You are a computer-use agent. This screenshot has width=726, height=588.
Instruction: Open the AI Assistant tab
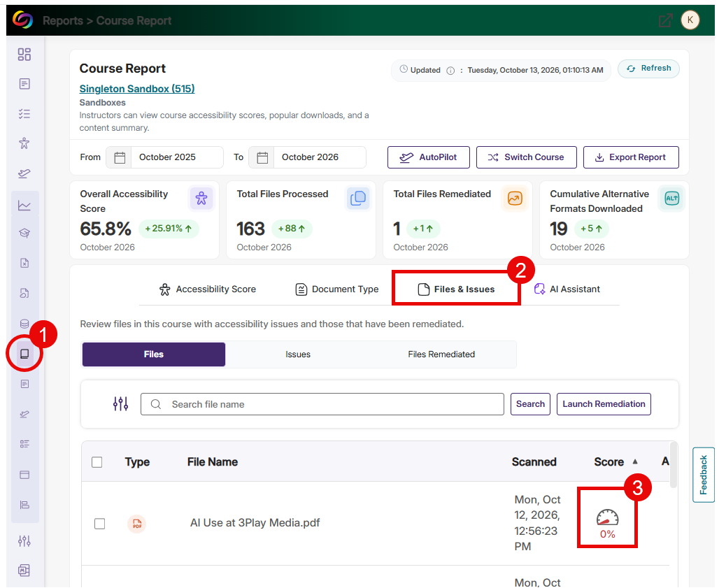pyautogui.click(x=567, y=289)
